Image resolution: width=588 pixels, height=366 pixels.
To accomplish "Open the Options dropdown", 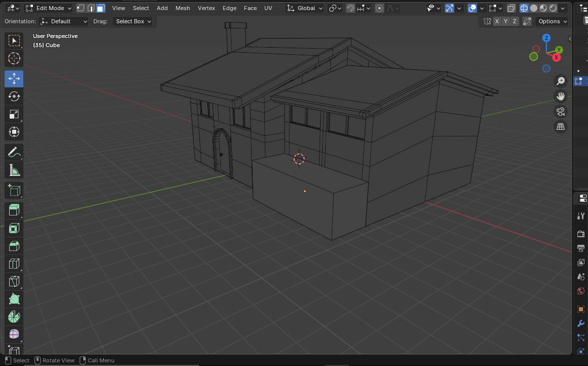I will 552,21.
